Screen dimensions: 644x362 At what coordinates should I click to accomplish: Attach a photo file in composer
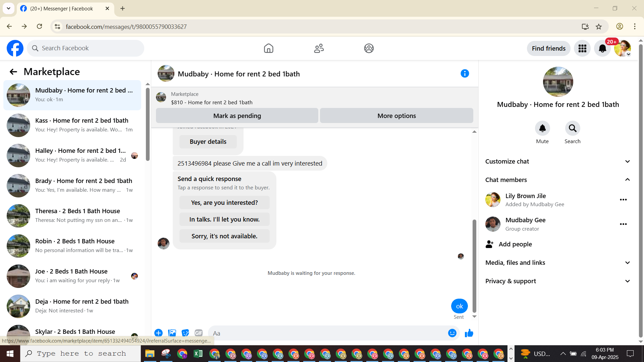pyautogui.click(x=172, y=333)
